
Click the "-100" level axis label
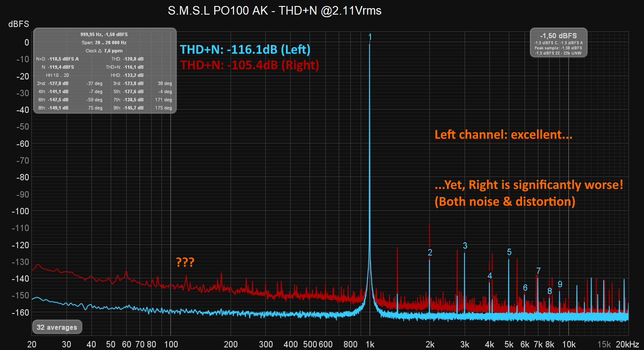(x=20, y=211)
